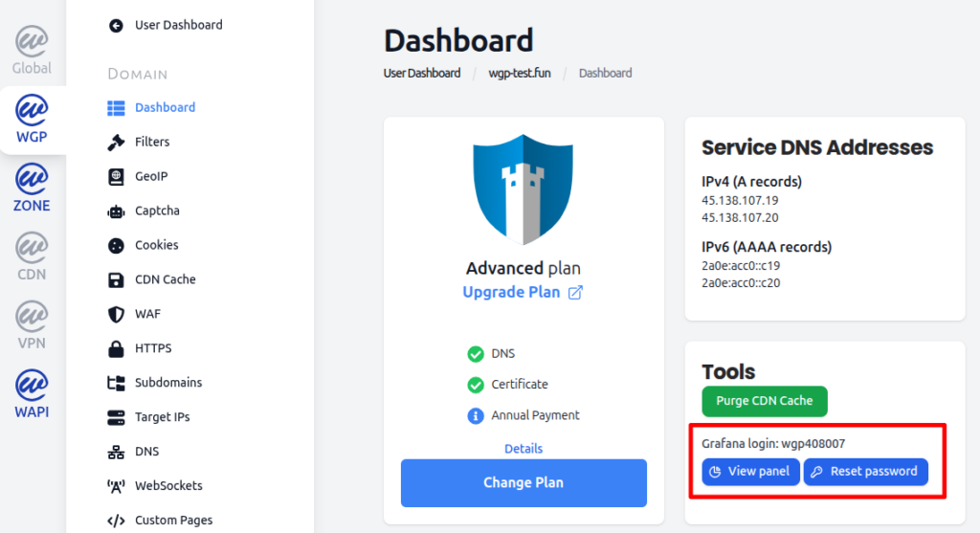The image size is (980, 533).
Task: Click the Change Plan button
Action: click(523, 483)
